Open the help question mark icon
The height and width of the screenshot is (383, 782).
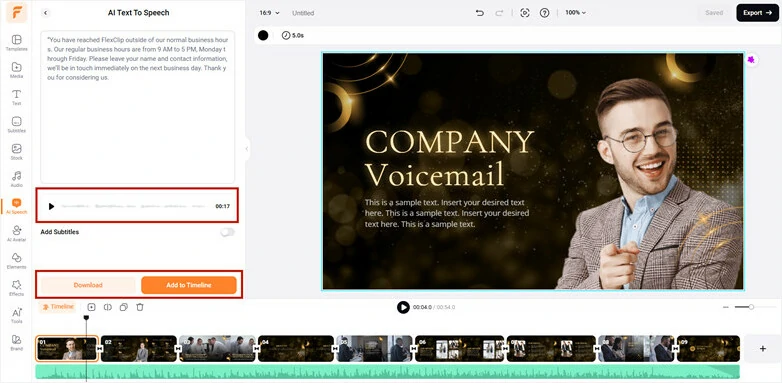545,13
